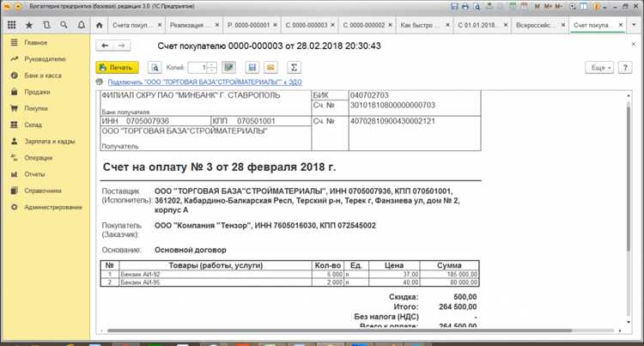Click the Подключить ... к ЭДО link
Image resolution: width=644 pixels, height=346 pixels.
coord(204,82)
